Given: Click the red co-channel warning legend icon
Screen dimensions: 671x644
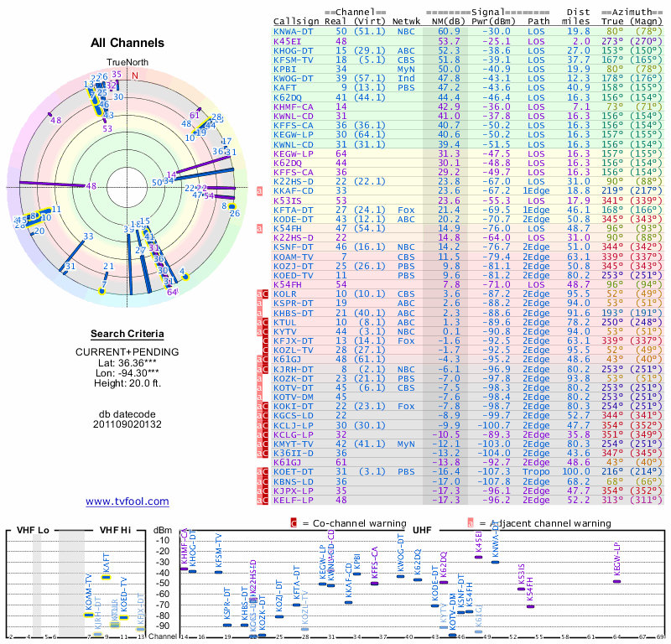Looking at the screenshot, I should click(x=294, y=523).
